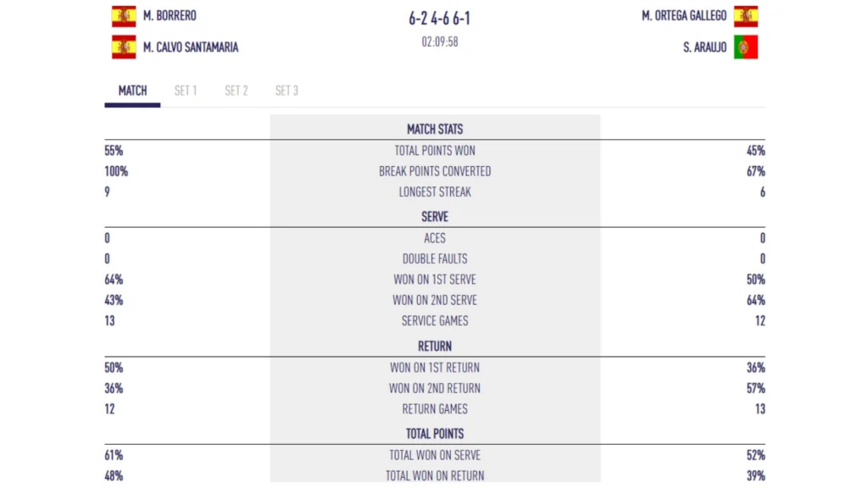The height and width of the screenshot is (488, 868).
Task: Select the SET 2 tab
Action: click(x=236, y=91)
